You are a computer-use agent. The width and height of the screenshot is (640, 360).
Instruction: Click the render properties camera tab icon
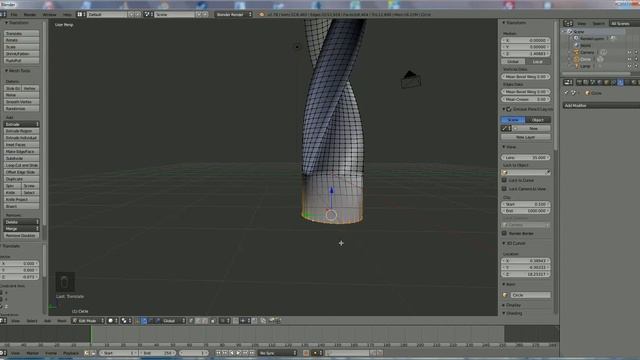coord(579,82)
